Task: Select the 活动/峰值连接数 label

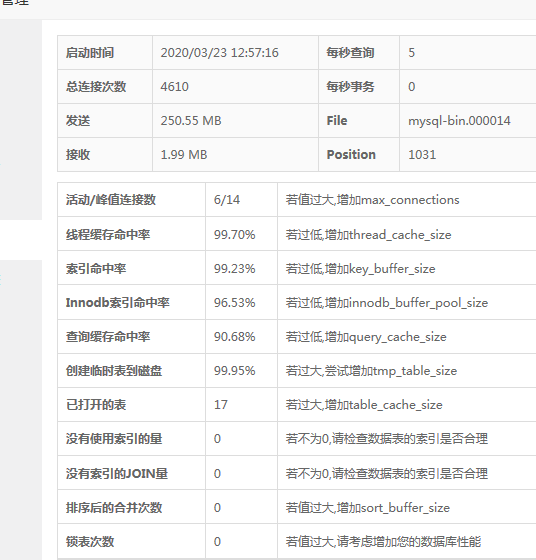Action: click(111, 200)
